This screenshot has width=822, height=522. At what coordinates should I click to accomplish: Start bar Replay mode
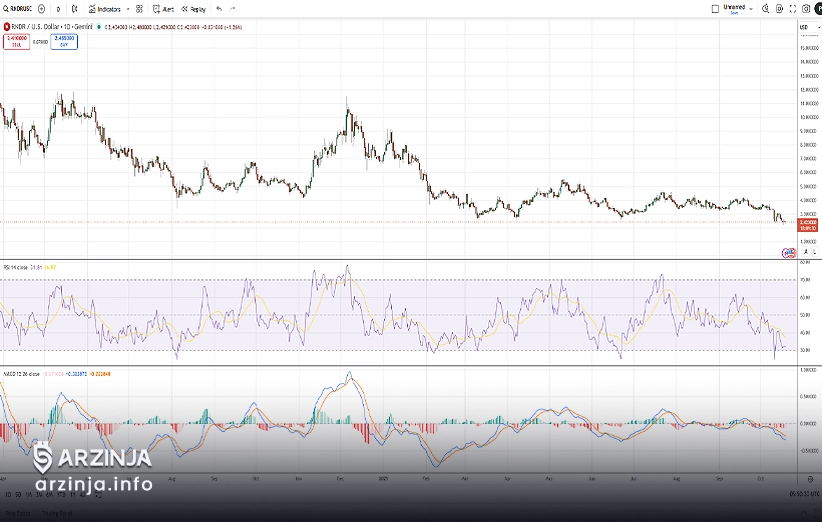(x=192, y=8)
